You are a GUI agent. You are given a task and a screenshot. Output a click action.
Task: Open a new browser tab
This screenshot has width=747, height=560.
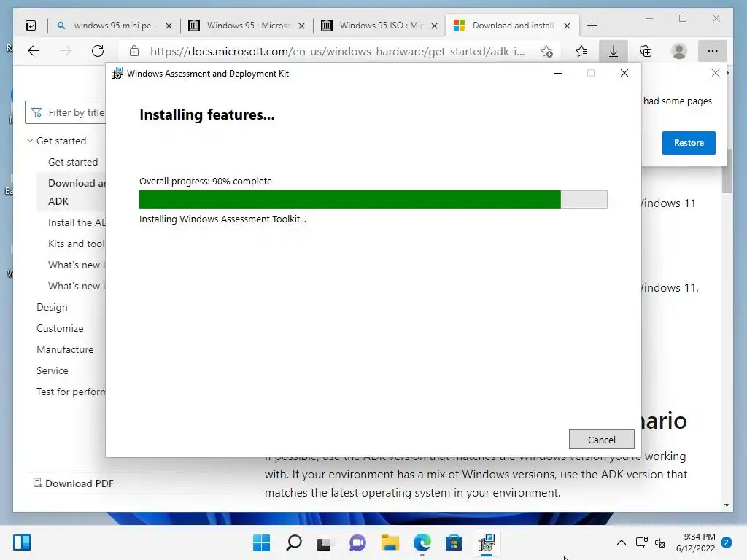(x=592, y=26)
